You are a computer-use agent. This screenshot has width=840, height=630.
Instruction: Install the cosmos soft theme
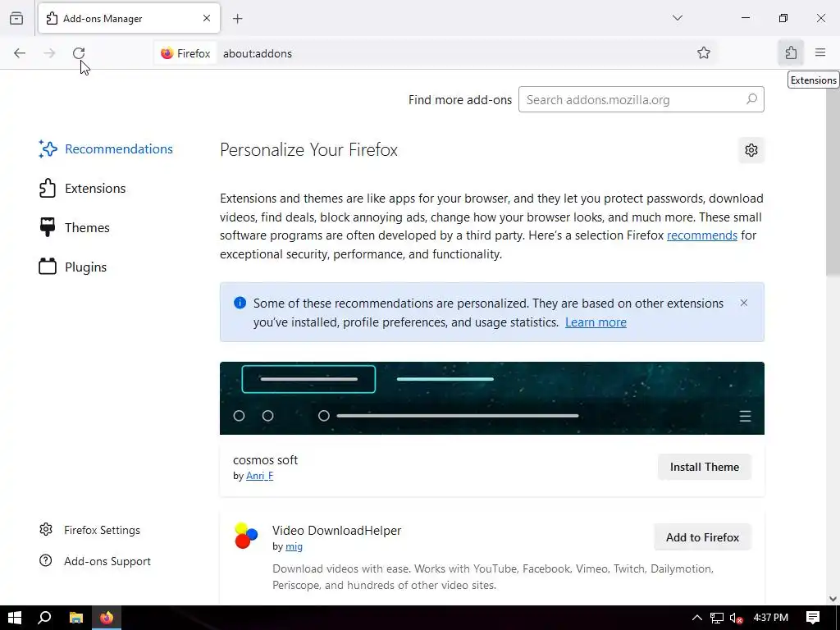pos(704,467)
